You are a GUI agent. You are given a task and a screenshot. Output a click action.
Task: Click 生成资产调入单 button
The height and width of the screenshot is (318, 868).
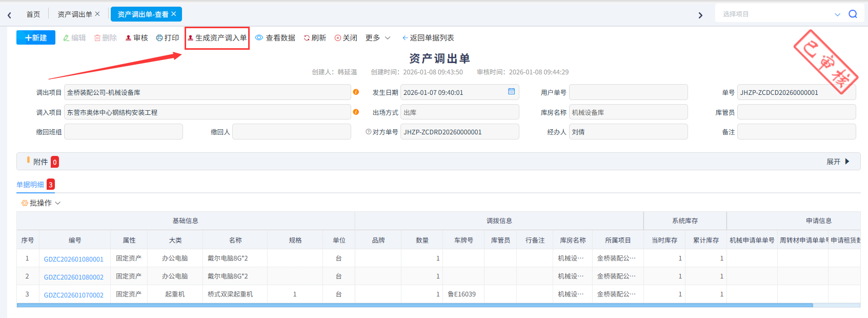(217, 38)
